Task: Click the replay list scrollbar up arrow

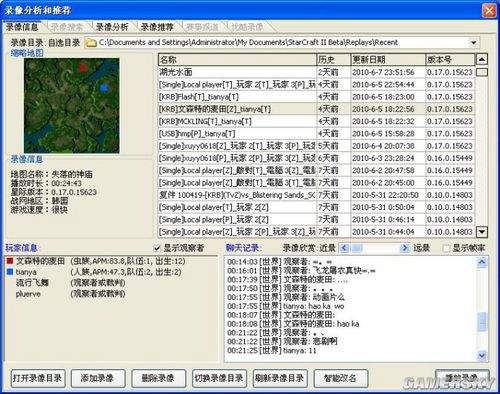Action: pos(482,59)
